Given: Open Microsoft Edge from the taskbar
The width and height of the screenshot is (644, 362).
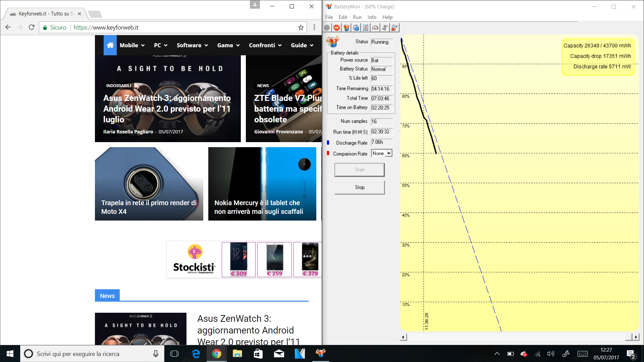Looking at the screenshot, I should coord(196,354).
